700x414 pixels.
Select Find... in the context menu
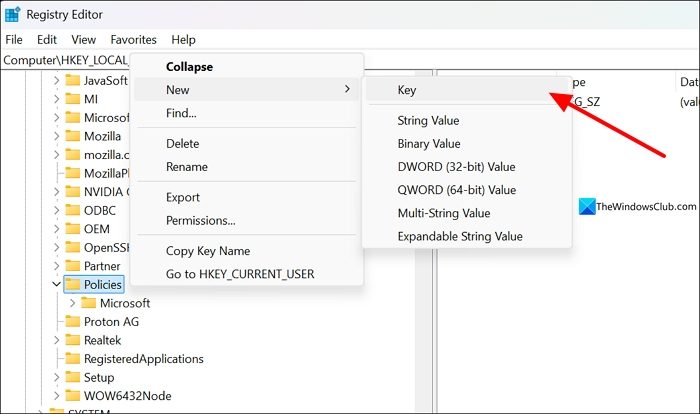click(246, 113)
